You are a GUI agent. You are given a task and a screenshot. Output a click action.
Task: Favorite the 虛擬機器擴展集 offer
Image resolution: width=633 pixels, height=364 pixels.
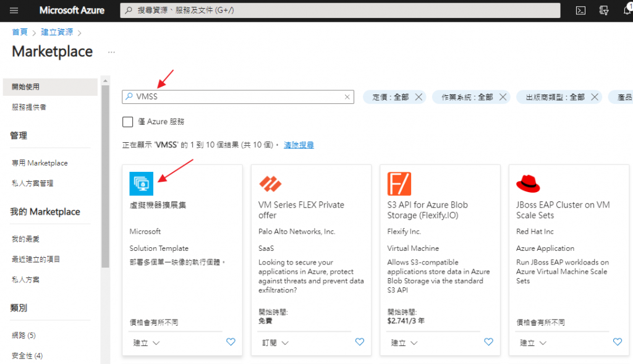coord(231,342)
